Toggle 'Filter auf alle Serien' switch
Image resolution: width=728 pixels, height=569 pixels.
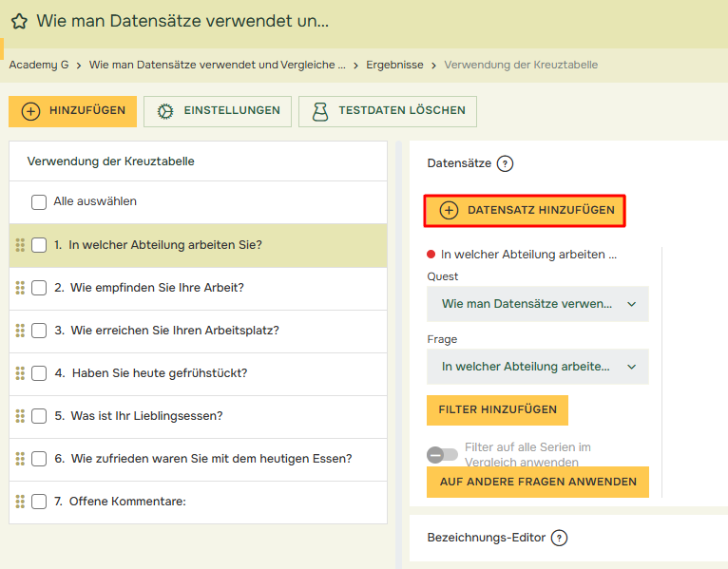pos(442,455)
